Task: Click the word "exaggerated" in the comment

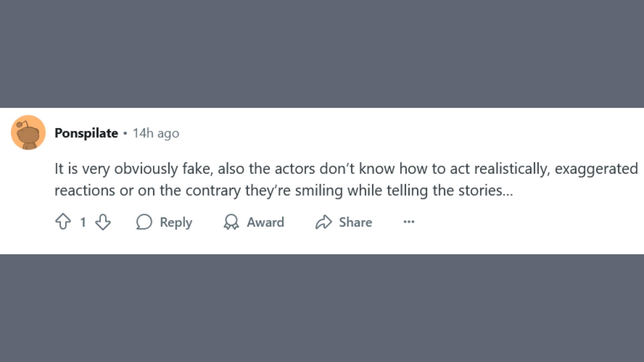Action: point(596,169)
